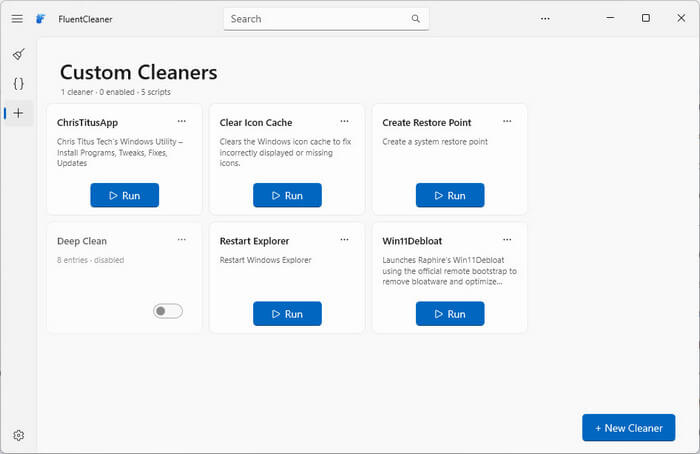Image resolution: width=700 pixels, height=454 pixels.
Task: Click the Clear Icon Cache description text
Action: [285, 152]
